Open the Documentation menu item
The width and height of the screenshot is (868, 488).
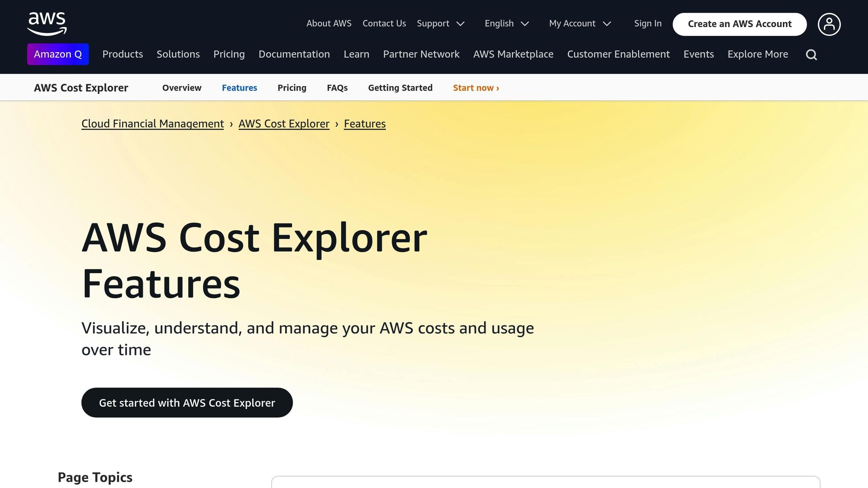(x=294, y=54)
